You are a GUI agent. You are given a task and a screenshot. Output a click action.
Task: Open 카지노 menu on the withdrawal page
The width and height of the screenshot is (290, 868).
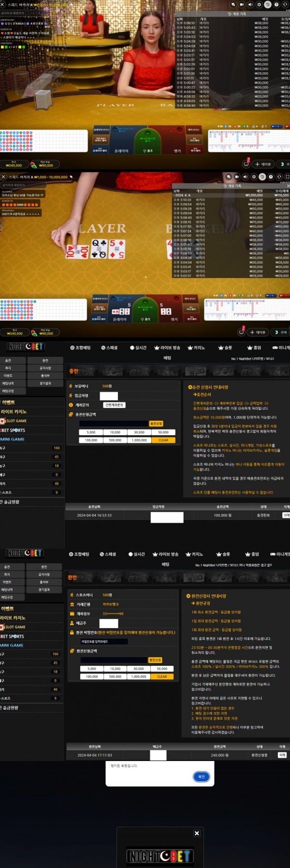click(x=194, y=554)
